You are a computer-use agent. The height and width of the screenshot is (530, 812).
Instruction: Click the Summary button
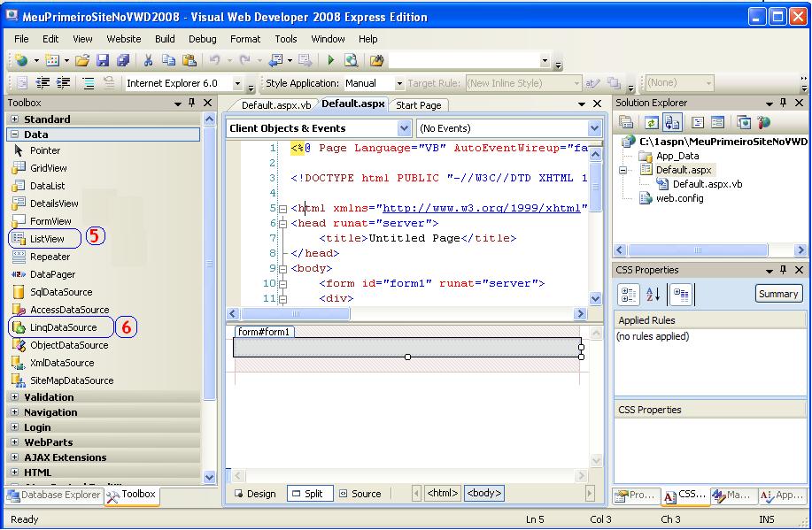point(778,294)
